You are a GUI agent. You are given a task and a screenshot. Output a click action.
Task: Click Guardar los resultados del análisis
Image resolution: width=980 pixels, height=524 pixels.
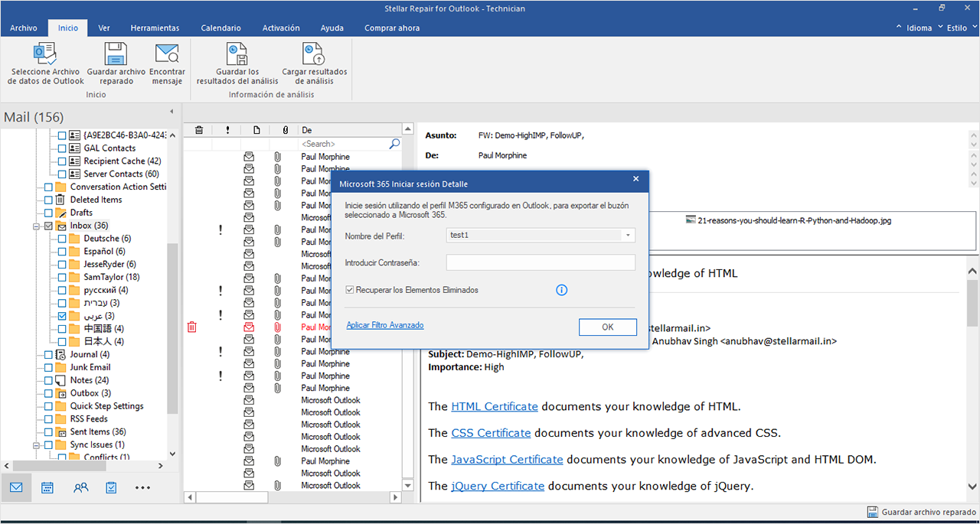(x=237, y=64)
